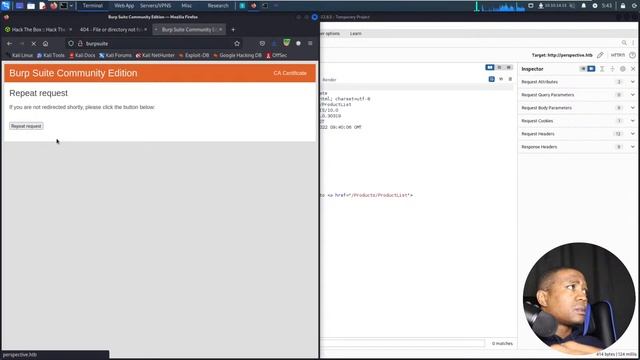This screenshot has width=640, height=360.
Task: Select the Inspector right-docked view button
Action: (x=591, y=69)
